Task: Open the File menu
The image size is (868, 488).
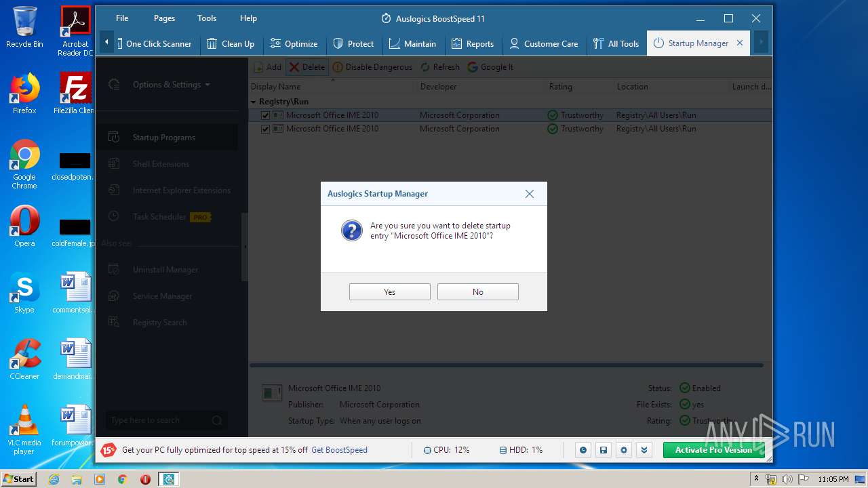Action: click(122, 18)
